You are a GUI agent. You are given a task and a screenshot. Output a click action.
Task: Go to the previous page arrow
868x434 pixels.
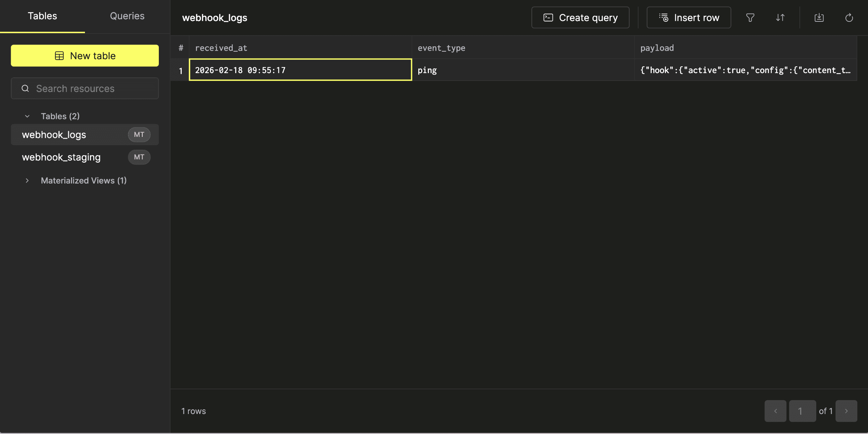pyautogui.click(x=775, y=411)
